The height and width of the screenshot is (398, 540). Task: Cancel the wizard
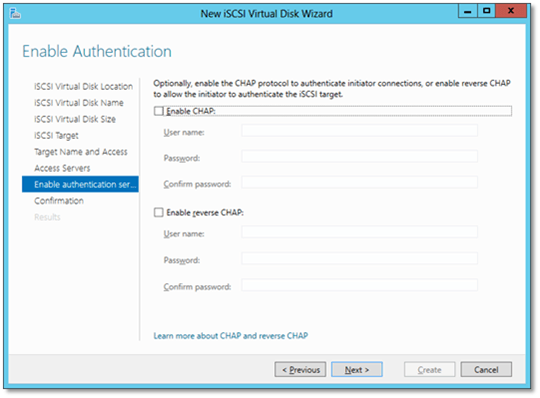[486, 369]
